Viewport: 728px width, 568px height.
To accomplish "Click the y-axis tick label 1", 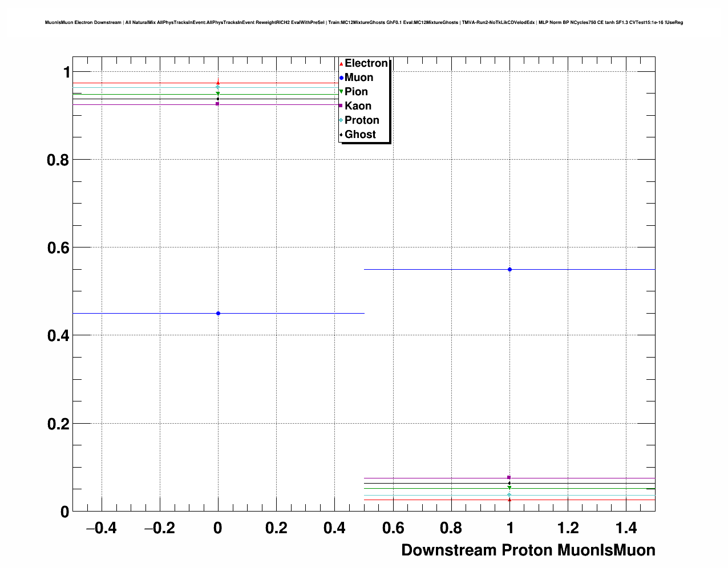I will pyautogui.click(x=66, y=72).
